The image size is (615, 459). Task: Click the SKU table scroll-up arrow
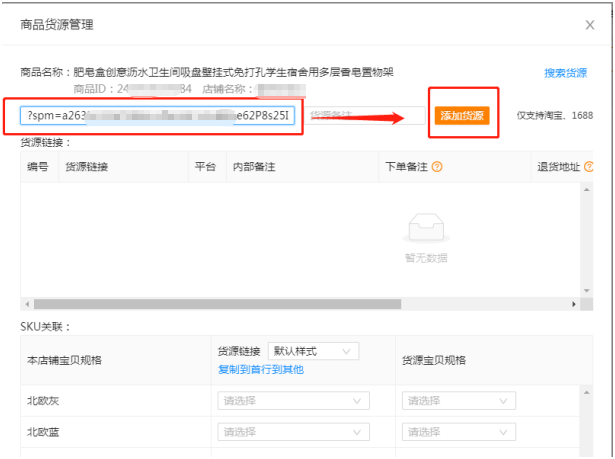[586, 393]
